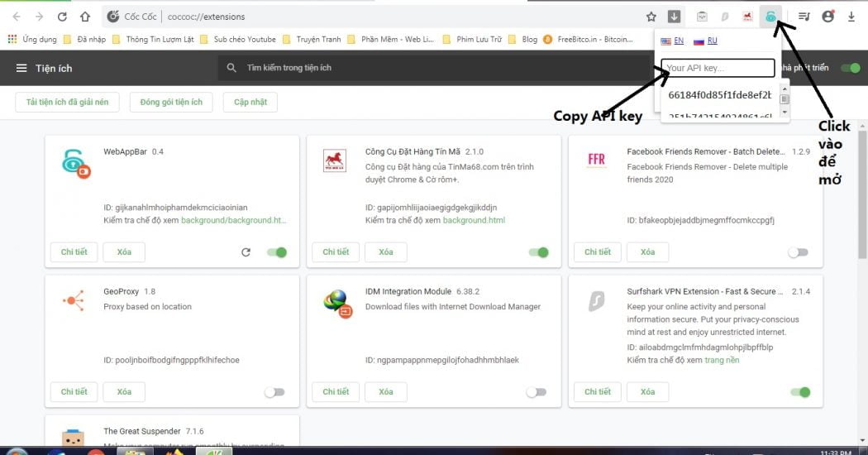Image resolution: width=868 pixels, height=455 pixels.
Task: Open Thông Tin Lượm Lặt bookmark folder
Action: pyautogui.click(x=153, y=40)
